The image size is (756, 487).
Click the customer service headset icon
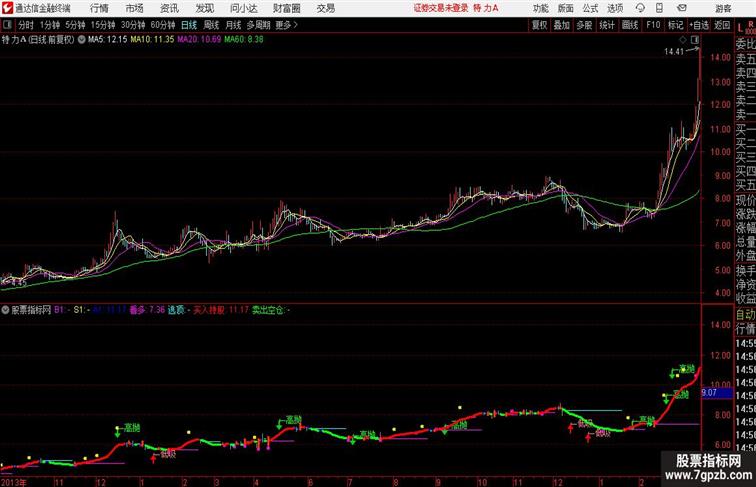point(640,8)
